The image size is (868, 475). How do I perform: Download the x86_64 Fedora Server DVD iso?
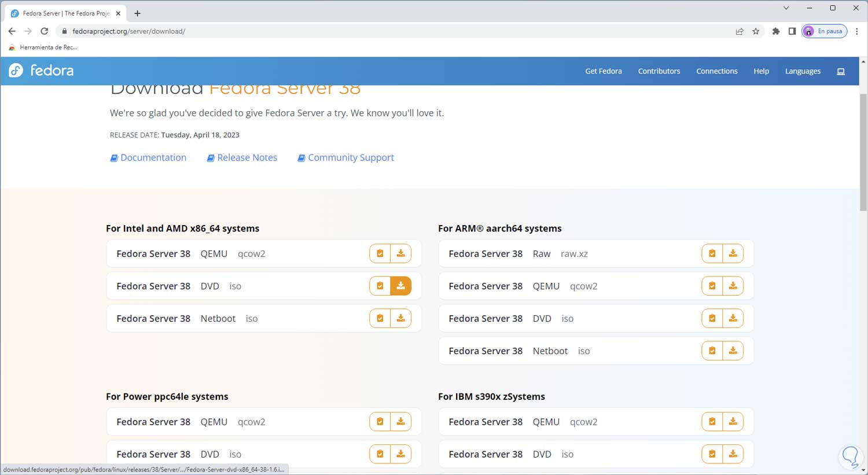400,286
